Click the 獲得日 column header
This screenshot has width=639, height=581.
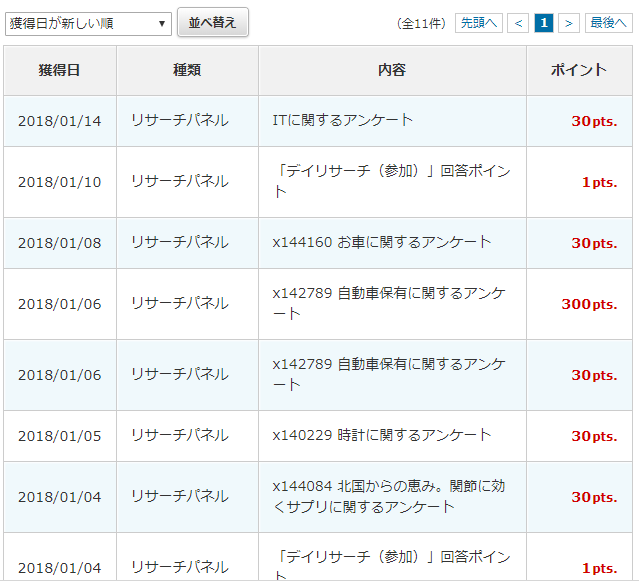click(x=59, y=70)
